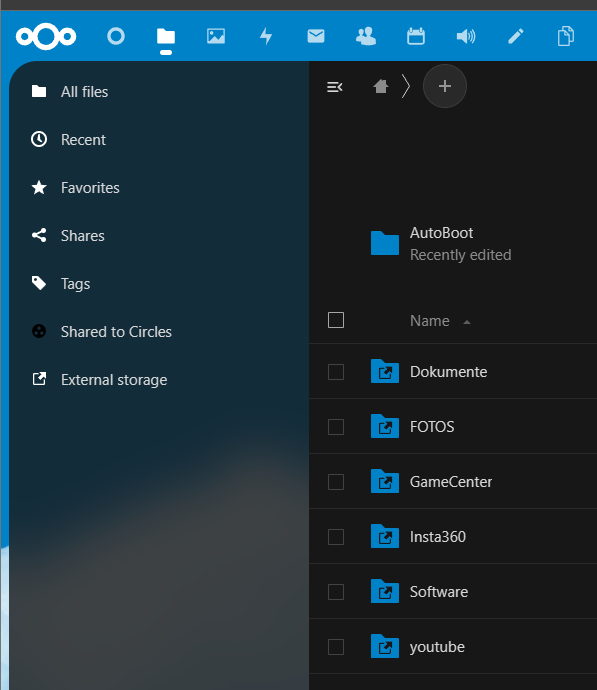The image size is (597, 690).
Task: Click the Name sort direction arrow
Action: pos(467,322)
